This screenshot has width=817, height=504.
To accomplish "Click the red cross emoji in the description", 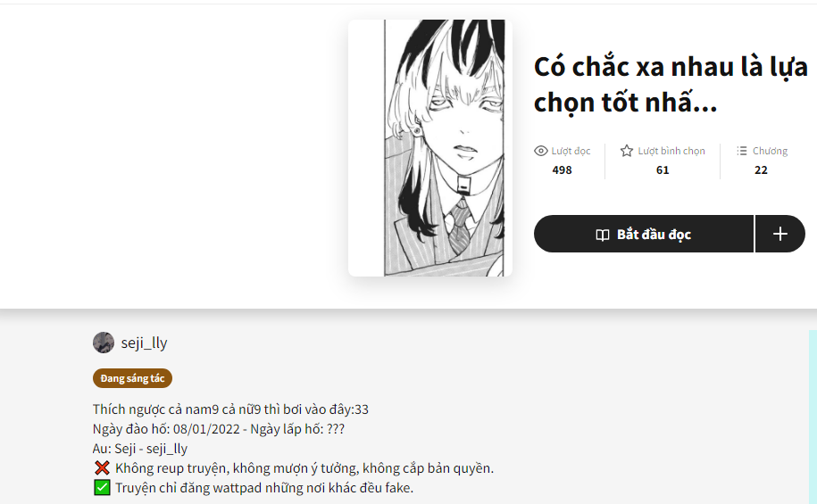I will [102, 468].
